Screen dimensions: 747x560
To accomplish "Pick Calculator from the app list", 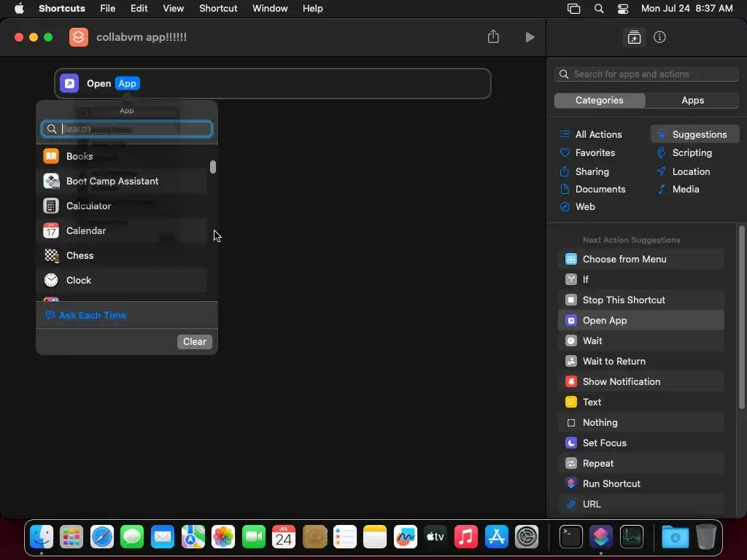I will [x=122, y=206].
